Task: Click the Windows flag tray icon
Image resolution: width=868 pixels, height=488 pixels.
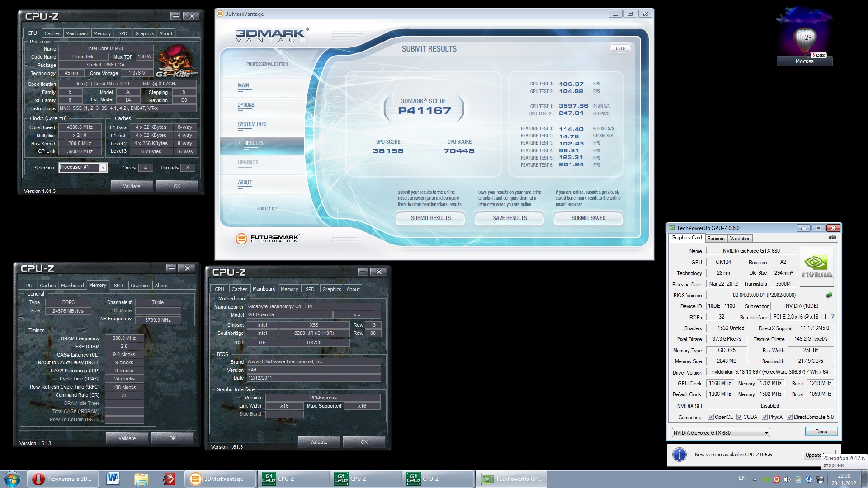Action: (798, 479)
